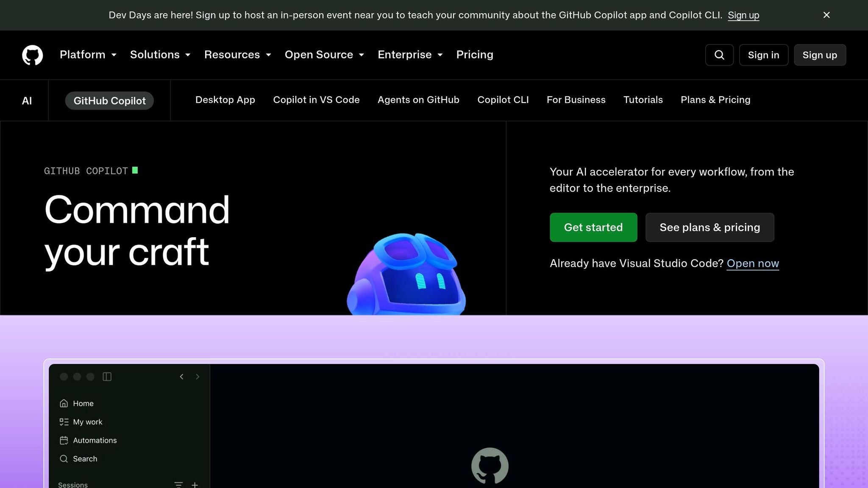Viewport: 868px width, 488px height.
Task: Open the Pricing page from top nav
Action: pos(475,55)
